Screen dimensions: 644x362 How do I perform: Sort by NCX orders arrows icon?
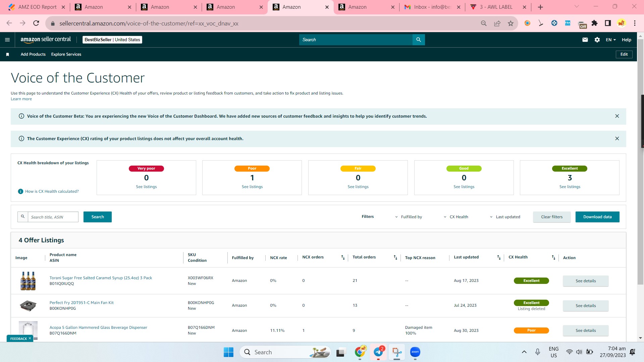343,257
